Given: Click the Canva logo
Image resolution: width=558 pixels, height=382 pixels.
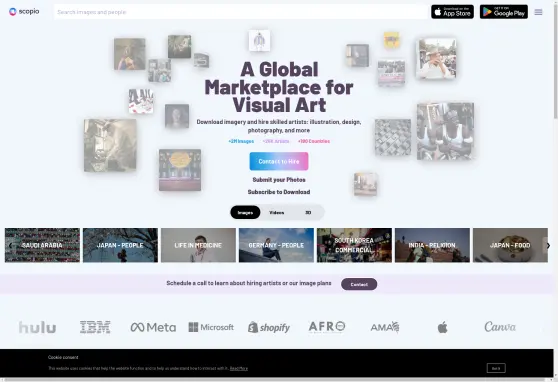Looking at the screenshot, I should (x=500, y=327).
